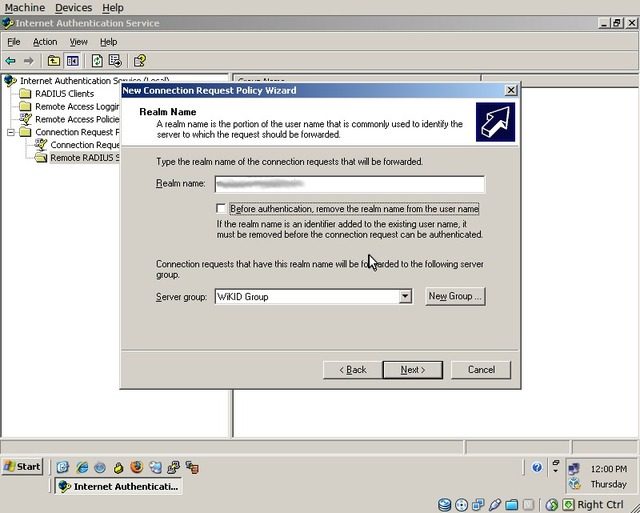Click the Refresh toolbar icon

click(97, 61)
